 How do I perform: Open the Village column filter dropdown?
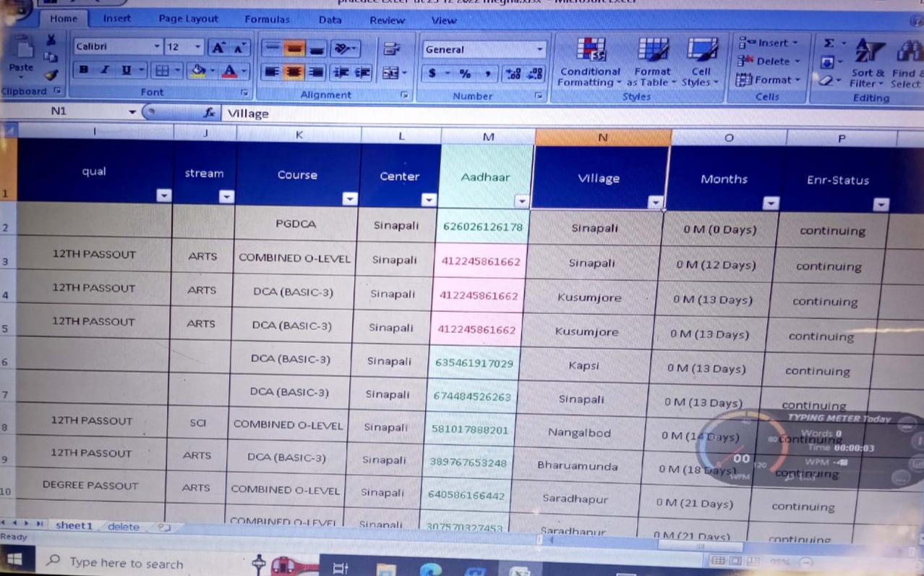tap(656, 203)
